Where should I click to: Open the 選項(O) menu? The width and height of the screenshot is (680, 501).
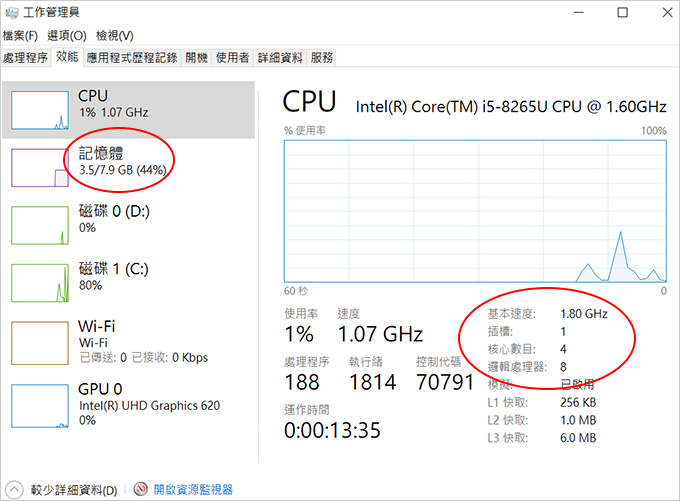click(x=67, y=36)
